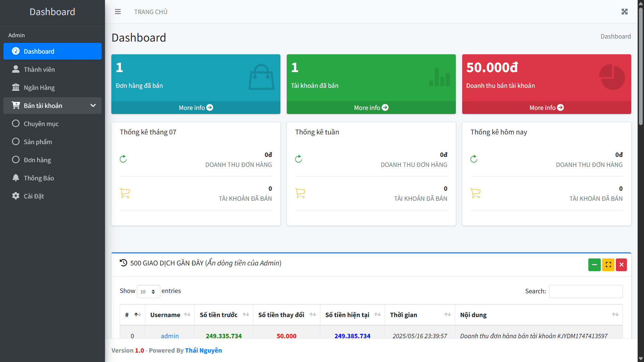644x362 pixels.
Task: Open Cài Đặt menu item
Action: point(52,196)
